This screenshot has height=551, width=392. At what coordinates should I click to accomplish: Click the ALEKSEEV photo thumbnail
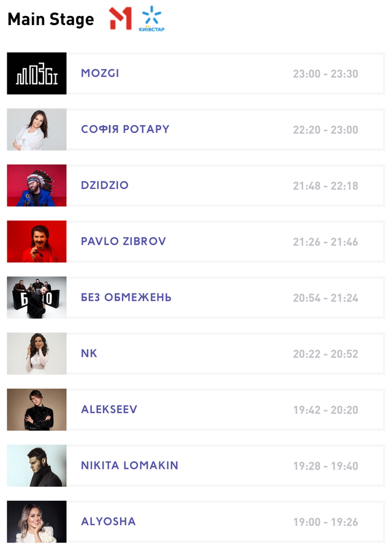click(37, 409)
